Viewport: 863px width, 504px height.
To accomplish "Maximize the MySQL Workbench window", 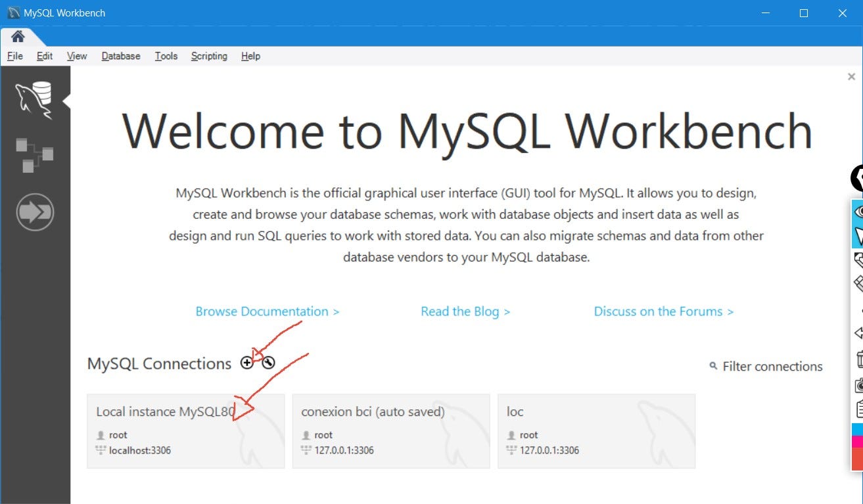I will point(803,12).
